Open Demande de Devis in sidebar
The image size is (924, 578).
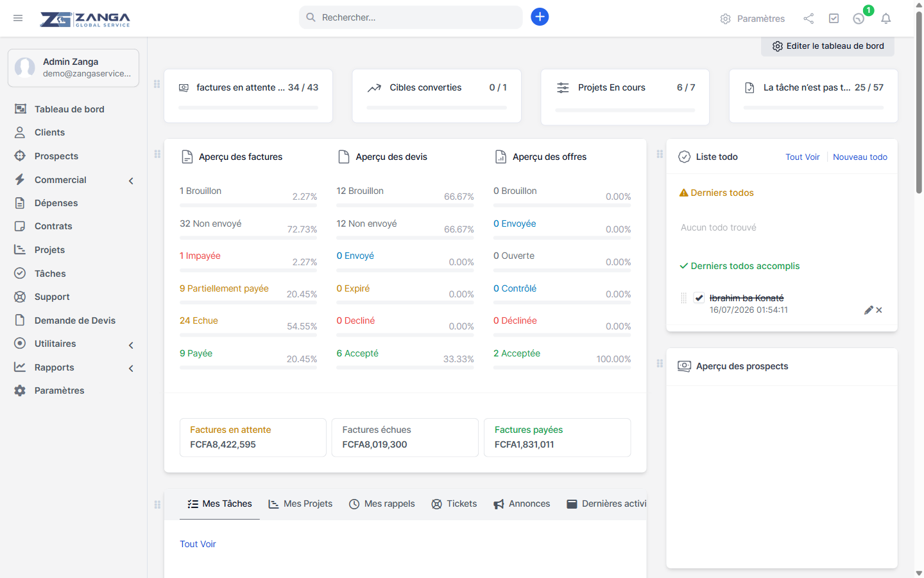(x=74, y=320)
